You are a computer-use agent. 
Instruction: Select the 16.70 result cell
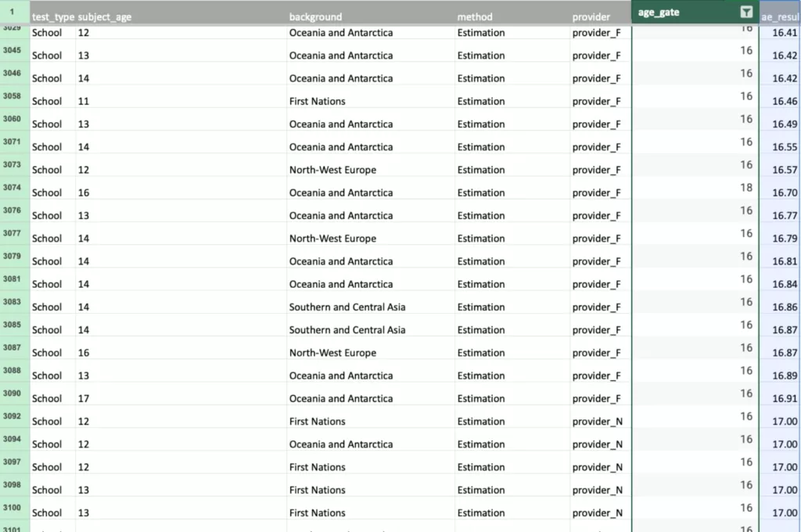[x=785, y=192]
